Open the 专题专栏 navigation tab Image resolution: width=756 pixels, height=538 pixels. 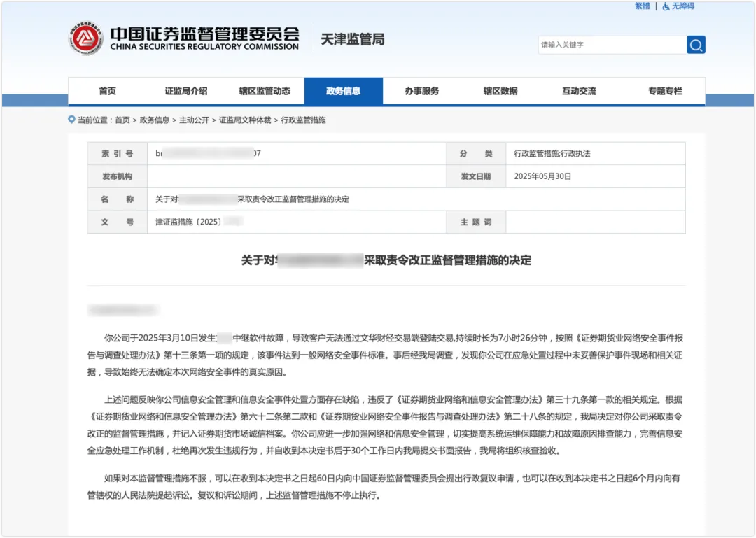pyautogui.click(x=665, y=91)
